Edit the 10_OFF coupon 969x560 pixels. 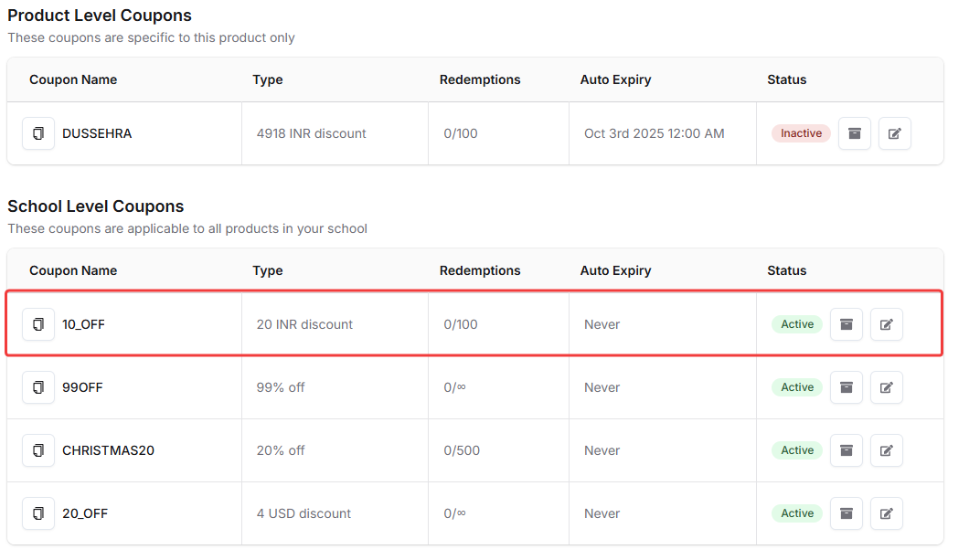(886, 324)
